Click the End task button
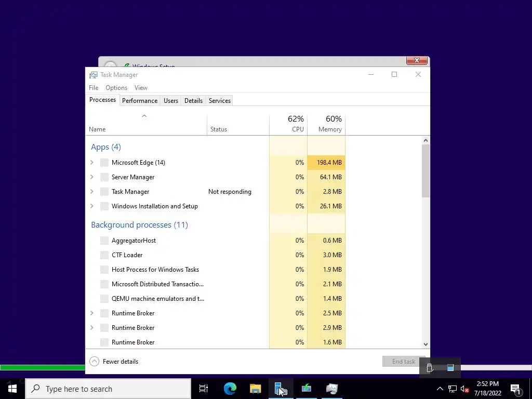Image resolution: width=532 pixels, height=399 pixels. (403, 362)
